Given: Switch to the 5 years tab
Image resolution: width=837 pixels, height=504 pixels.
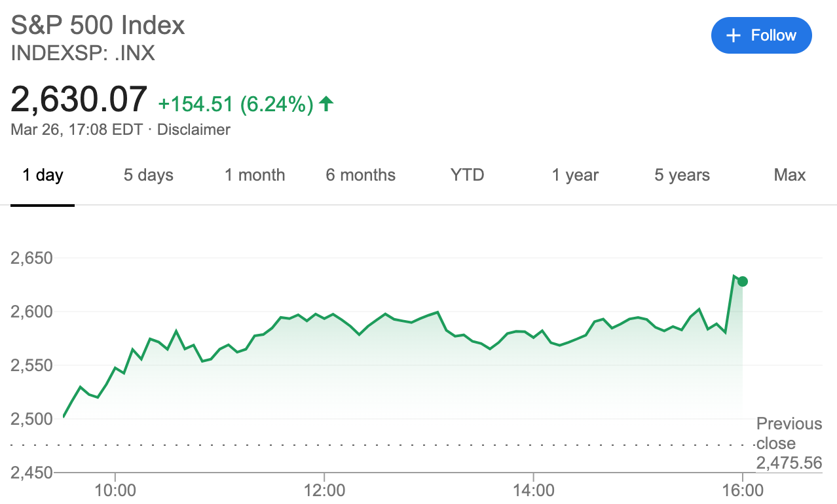Looking at the screenshot, I should click(x=682, y=175).
